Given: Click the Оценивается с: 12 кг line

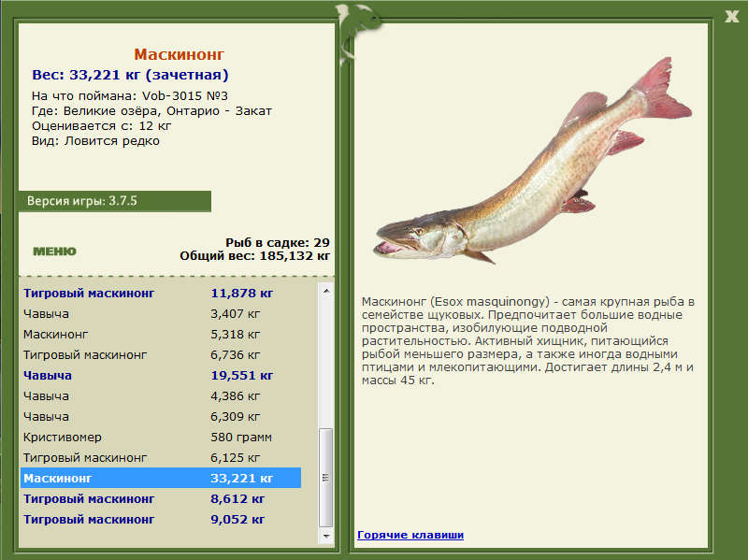Looking at the screenshot, I should click(x=101, y=126).
